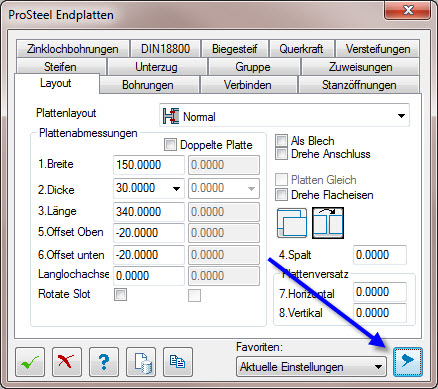Image resolution: width=438 pixels, height=389 pixels.
Task: Apply favorite with blue arrow icon
Action: (x=408, y=362)
